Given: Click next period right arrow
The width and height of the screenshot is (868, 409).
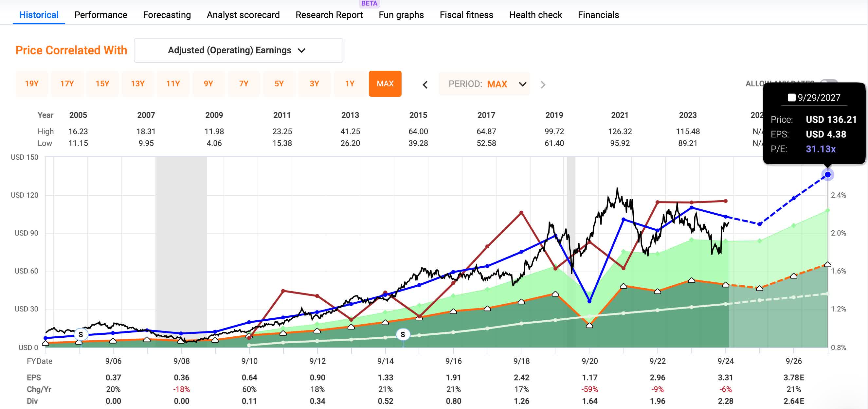Looking at the screenshot, I should point(543,84).
